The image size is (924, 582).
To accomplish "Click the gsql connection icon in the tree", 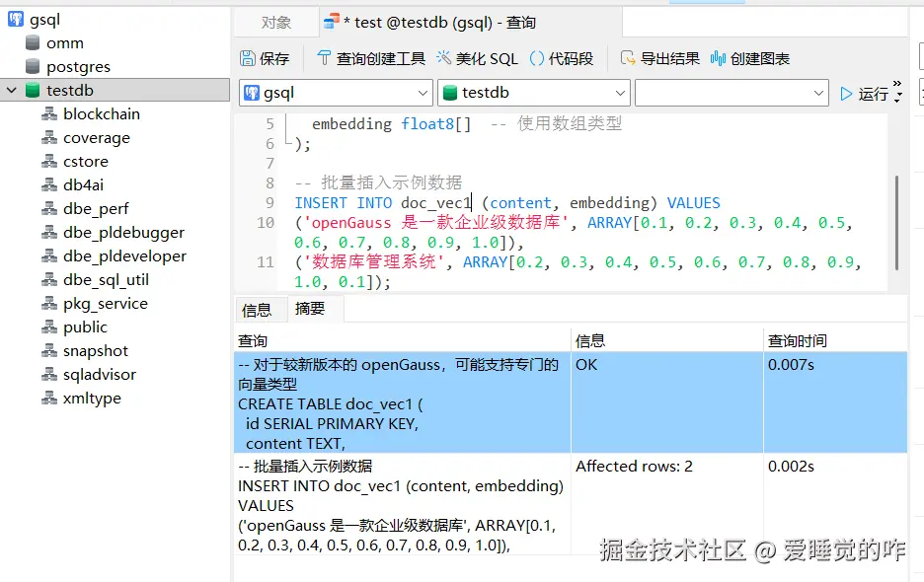I will coord(16,20).
